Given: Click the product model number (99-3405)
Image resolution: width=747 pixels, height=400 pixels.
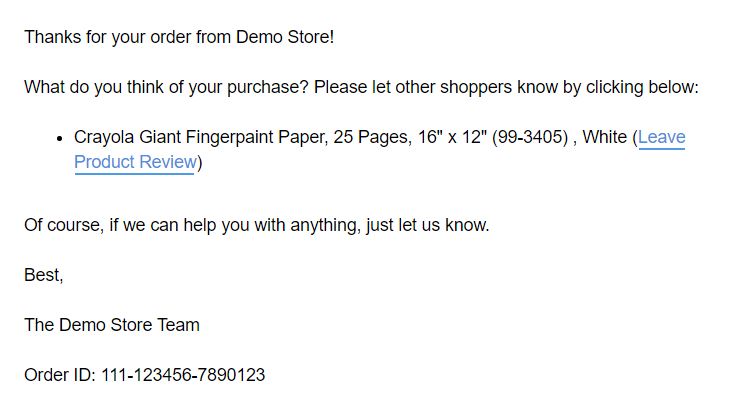Looking at the screenshot, I should pyautogui.click(x=530, y=137).
